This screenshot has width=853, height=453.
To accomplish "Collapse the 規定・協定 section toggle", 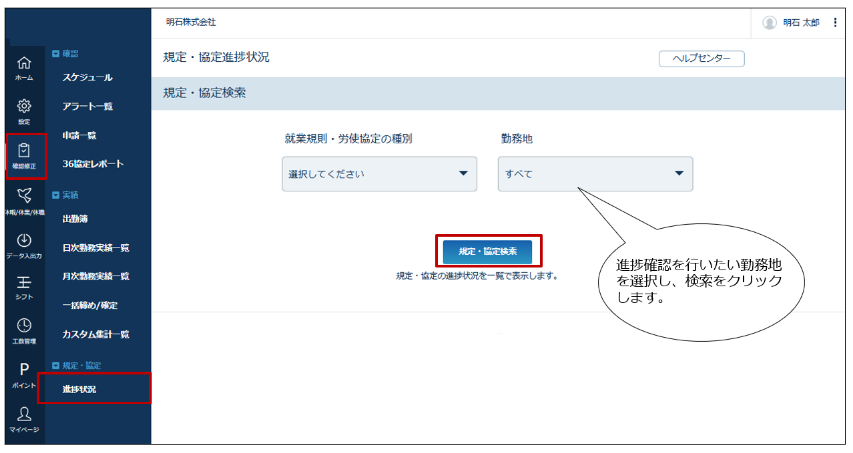I will tap(55, 365).
